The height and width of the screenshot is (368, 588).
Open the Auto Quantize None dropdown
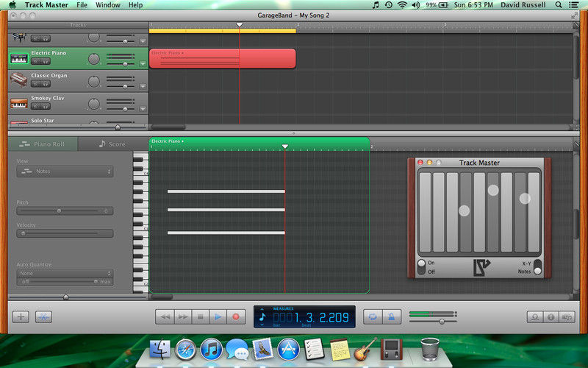pyautogui.click(x=65, y=273)
